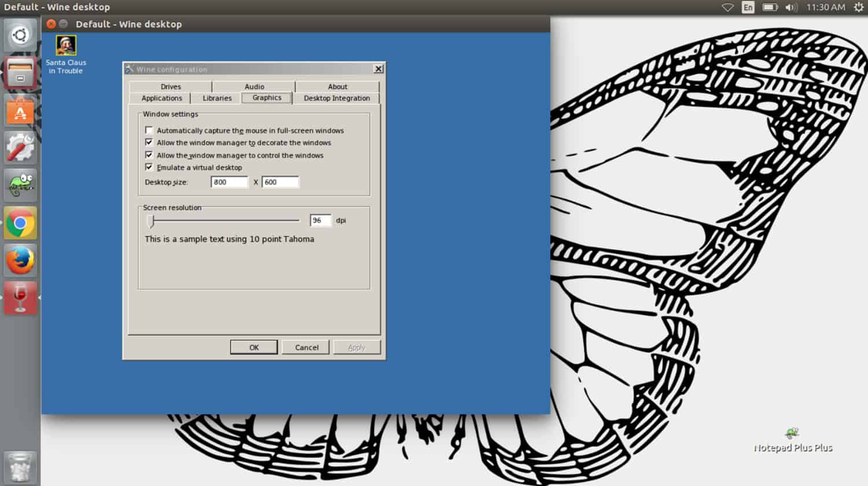The height and width of the screenshot is (486, 868).
Task: Open Ubuntu Dash search in the launcher
Action: [x=20, y=35]
